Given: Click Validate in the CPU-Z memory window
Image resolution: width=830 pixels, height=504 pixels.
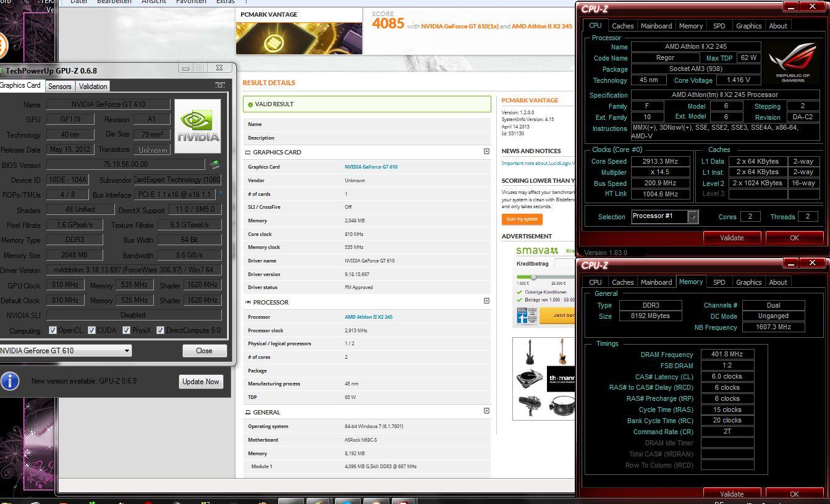Looking at the screenshot, I should point(732,493).
